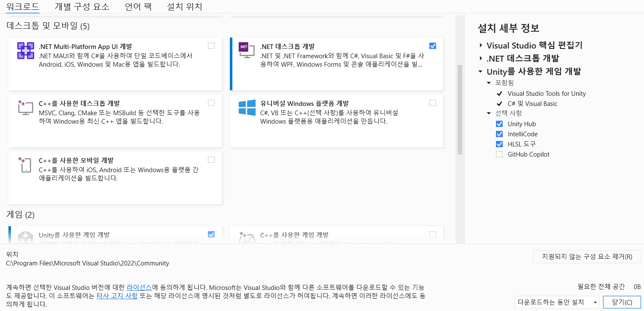
Task: Click the 지원되지 않는 구성 요소 제거(R) button
Action: [587, 257]
